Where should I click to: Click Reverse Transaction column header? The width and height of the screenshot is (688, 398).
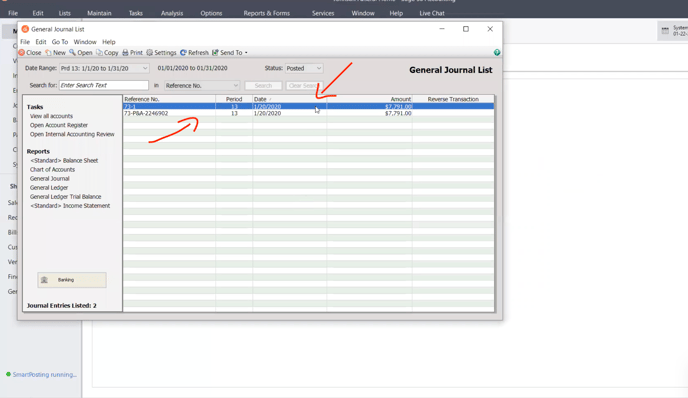click(x=453, y=99)
